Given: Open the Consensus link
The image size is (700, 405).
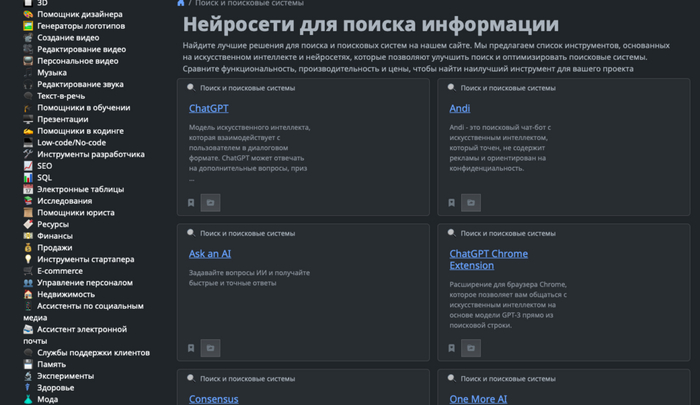Looking at the screenshot, I should (x=213, y=399).
